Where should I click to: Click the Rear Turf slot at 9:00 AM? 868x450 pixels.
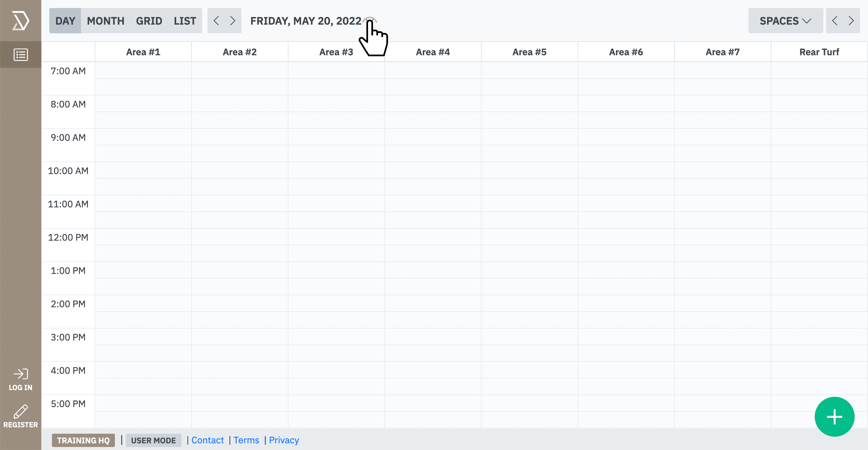[819, 137]
